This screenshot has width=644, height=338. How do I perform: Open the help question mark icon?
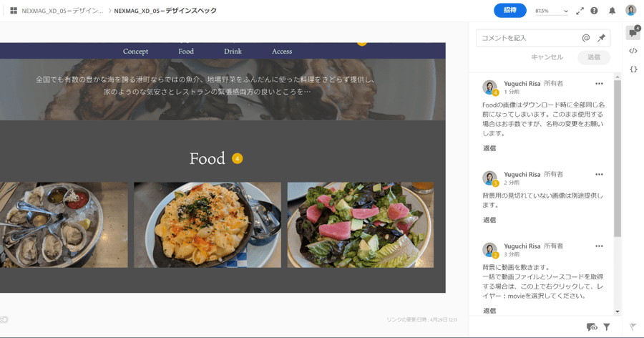594,11
